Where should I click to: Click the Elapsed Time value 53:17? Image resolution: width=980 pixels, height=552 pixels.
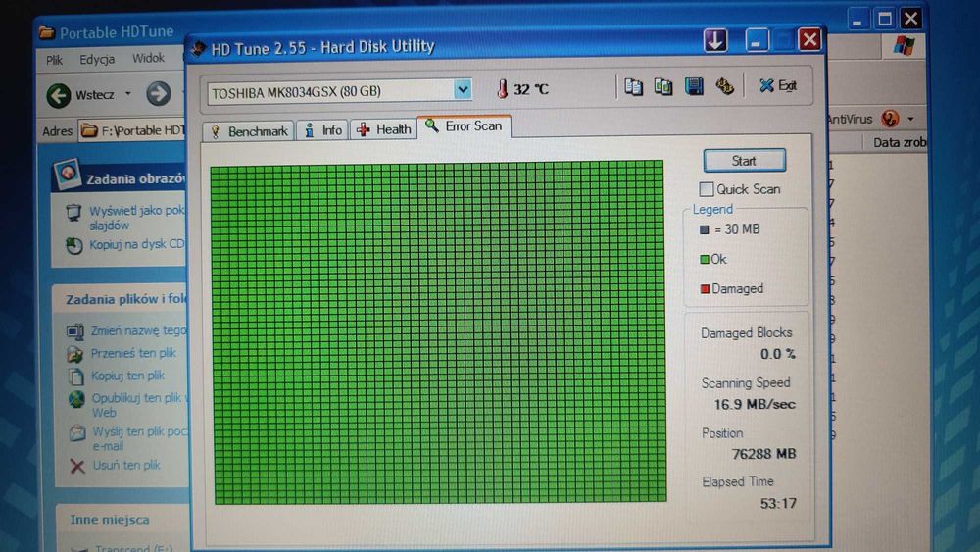point(778,503)
